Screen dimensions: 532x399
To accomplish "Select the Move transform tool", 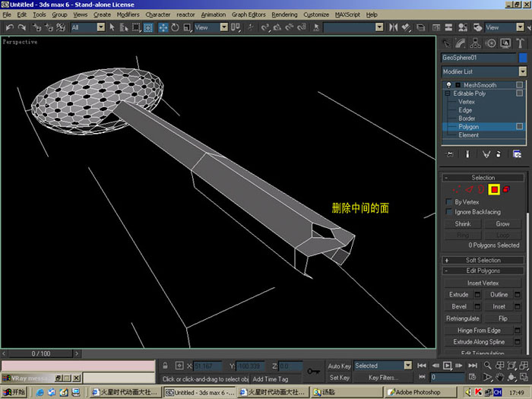I will coord(163,27).
